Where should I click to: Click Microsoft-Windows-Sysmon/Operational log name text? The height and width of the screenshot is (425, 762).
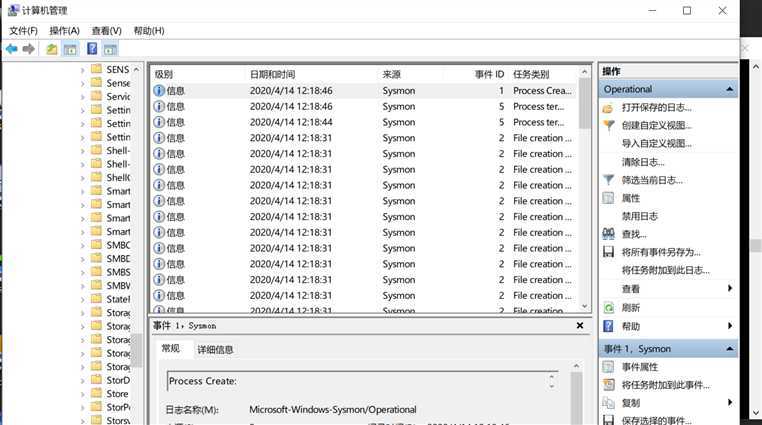coord(333,409)
